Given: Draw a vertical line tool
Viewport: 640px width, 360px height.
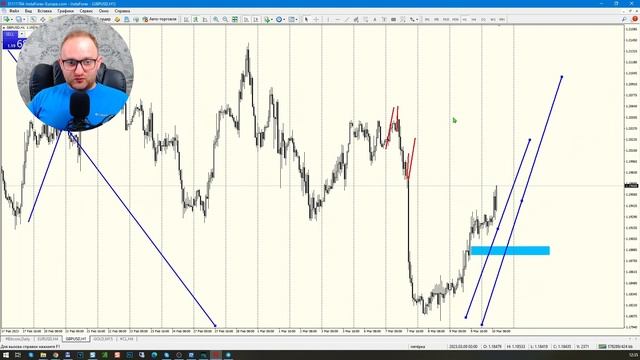Looking at the screenshot, I should [328, 19].
